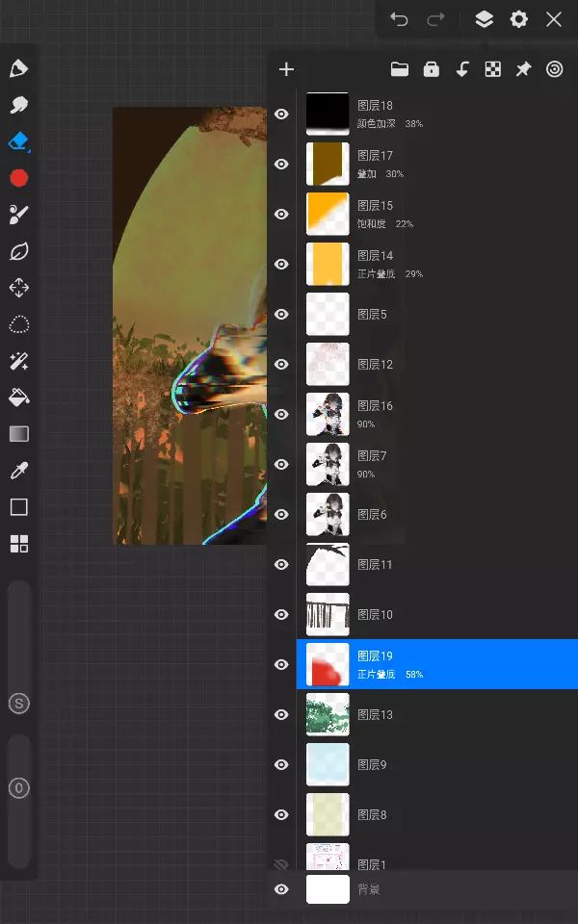
Task: Open the settings gear
Action: tap(519, 19)
